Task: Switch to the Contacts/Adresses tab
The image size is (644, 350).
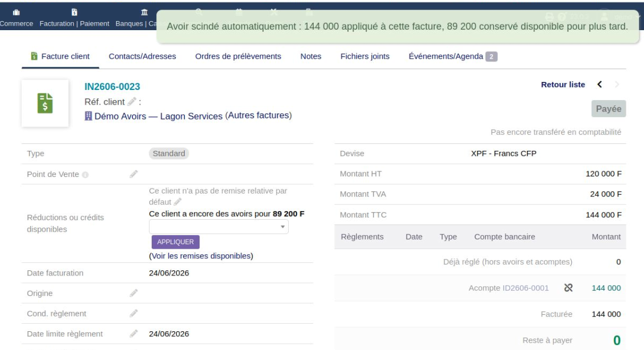Action: [x=142, y=56]
